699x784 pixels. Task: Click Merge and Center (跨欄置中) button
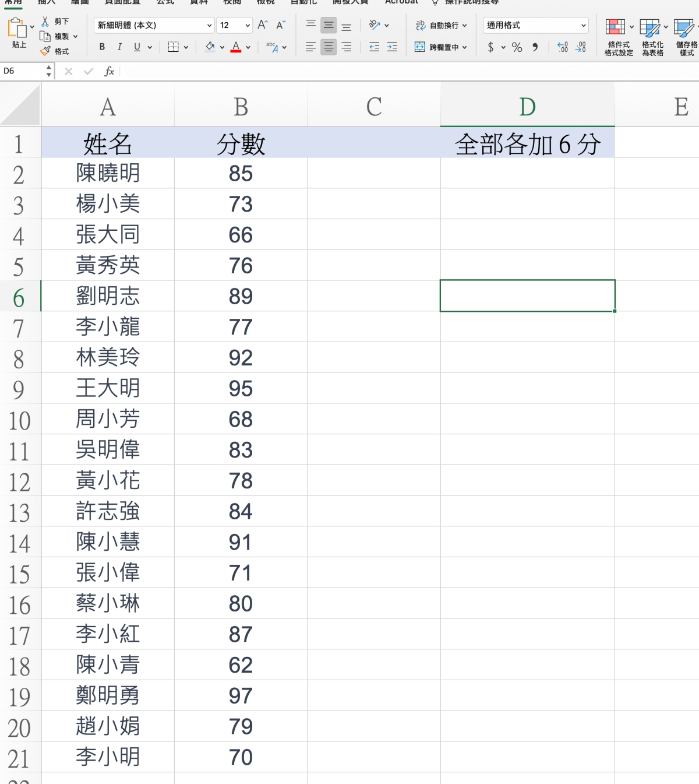[x=436, y=47]
